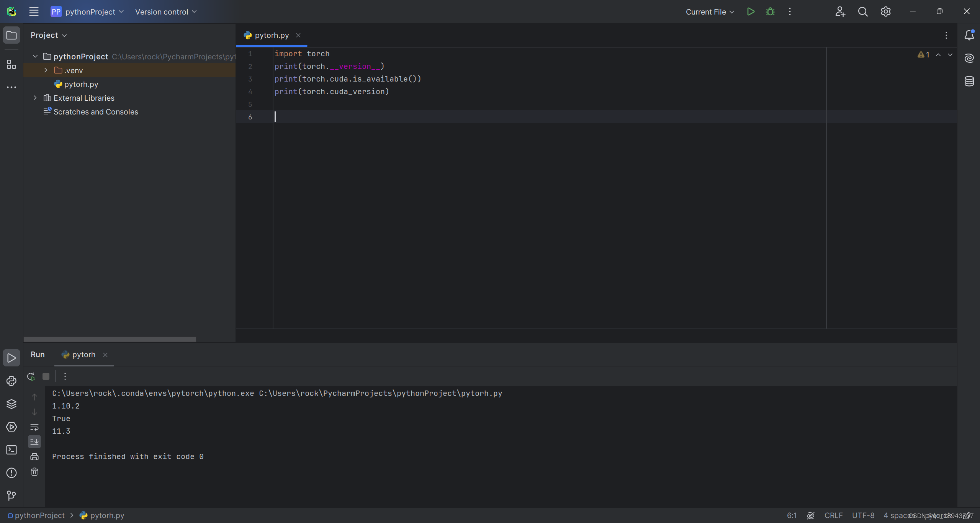The image size is (980, 523).
Task: Open the Database tool window
Action: coord(969,81)
